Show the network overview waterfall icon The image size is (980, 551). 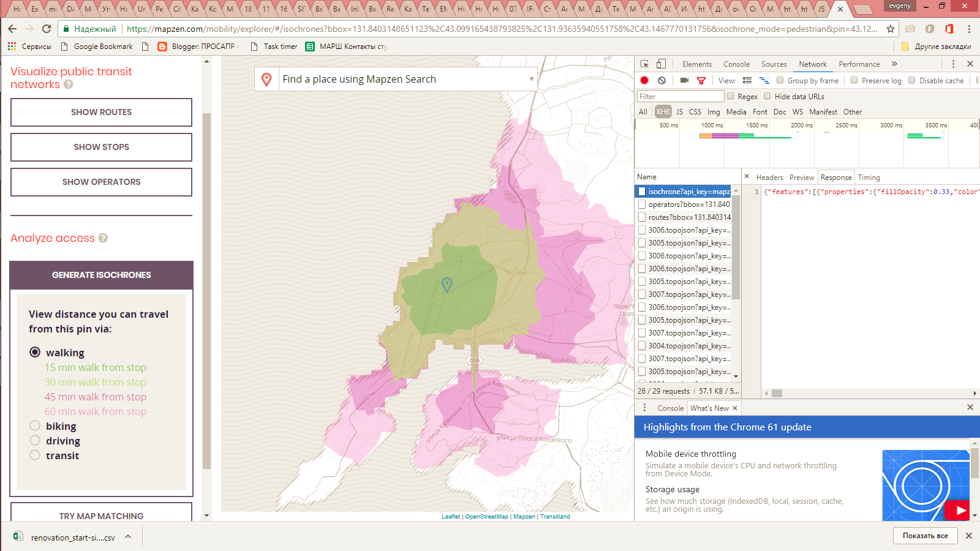coord(764,80)
